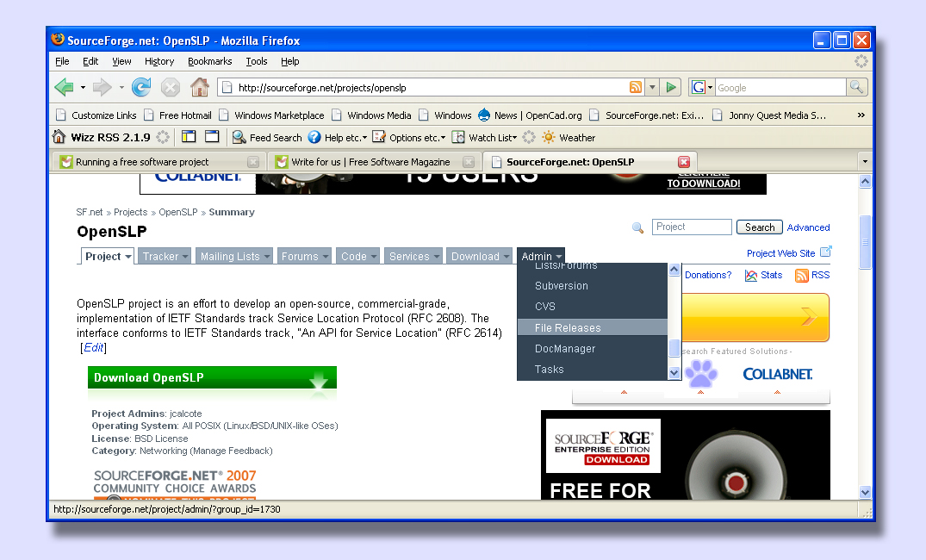Close the Running a free software project tab
Viewport: 926px width, 560px height.
[x=252, y=162]
